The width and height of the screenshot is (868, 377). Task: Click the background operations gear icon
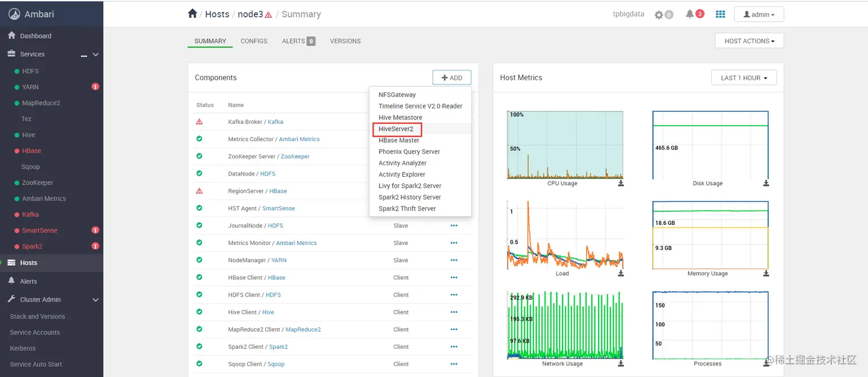point(658,14)
